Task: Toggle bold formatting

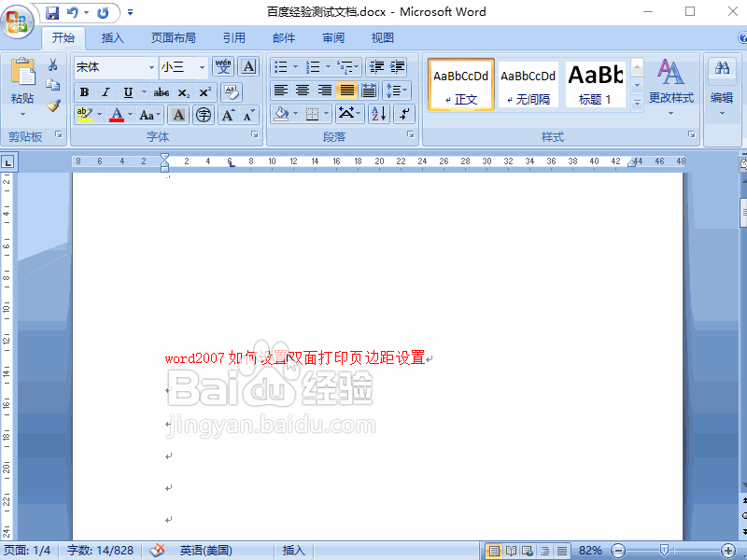Action: (85, 91)
